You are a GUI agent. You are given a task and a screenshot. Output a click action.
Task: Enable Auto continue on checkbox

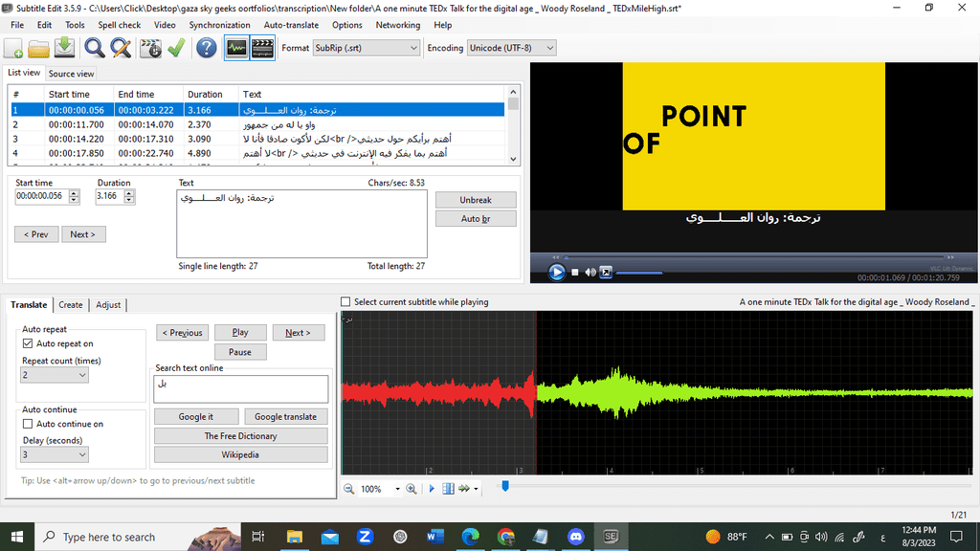coord(28,424)
